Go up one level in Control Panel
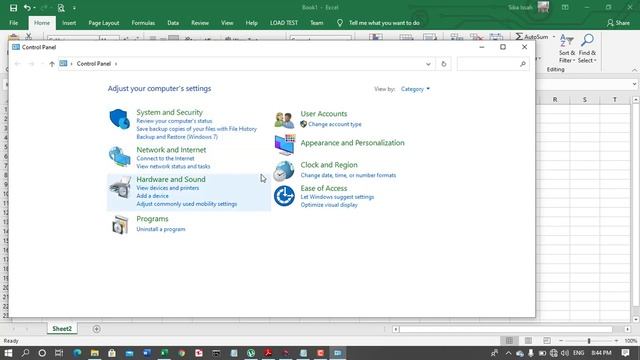The width and height of the screenshot is (640, 360). pos(52,64)
